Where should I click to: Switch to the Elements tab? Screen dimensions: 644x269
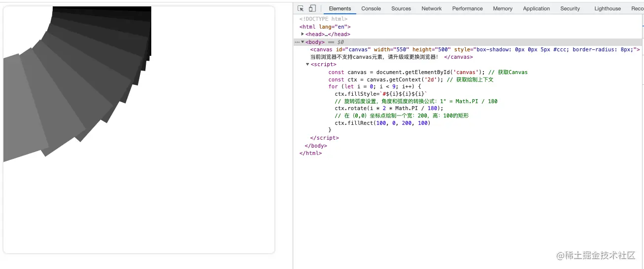coord(340,8)
